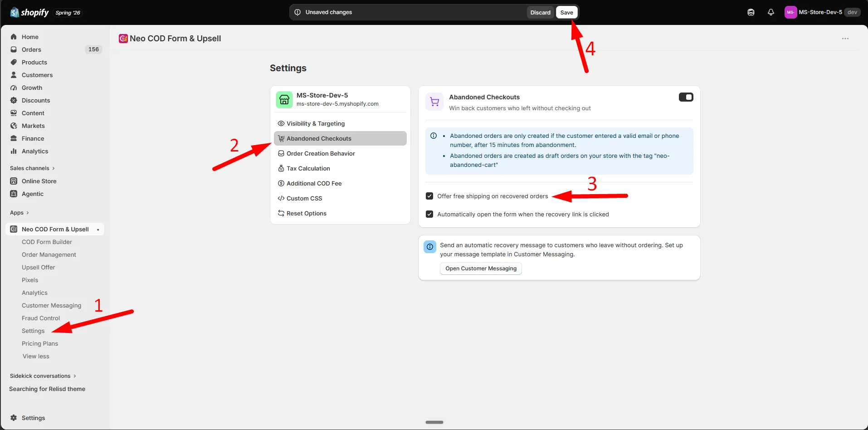This screenshot has height=430, width=868.
Task: Toggle the Abandoned Checkouts switch
Action: pos(686,97)
